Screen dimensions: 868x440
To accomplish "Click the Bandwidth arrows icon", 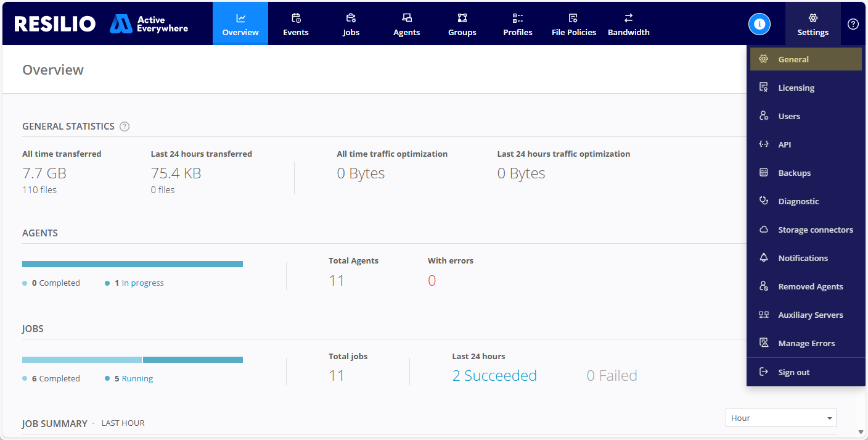I will (x=628, y=18).
